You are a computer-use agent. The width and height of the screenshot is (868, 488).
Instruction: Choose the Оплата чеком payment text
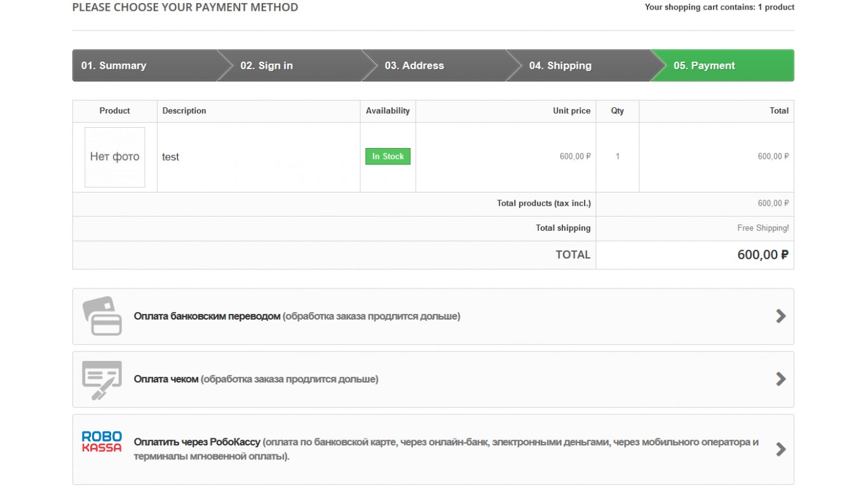[x=166, y=379]
